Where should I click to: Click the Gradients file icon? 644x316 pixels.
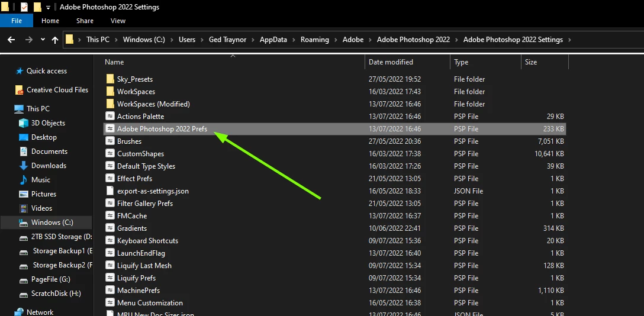coord(110,228)
